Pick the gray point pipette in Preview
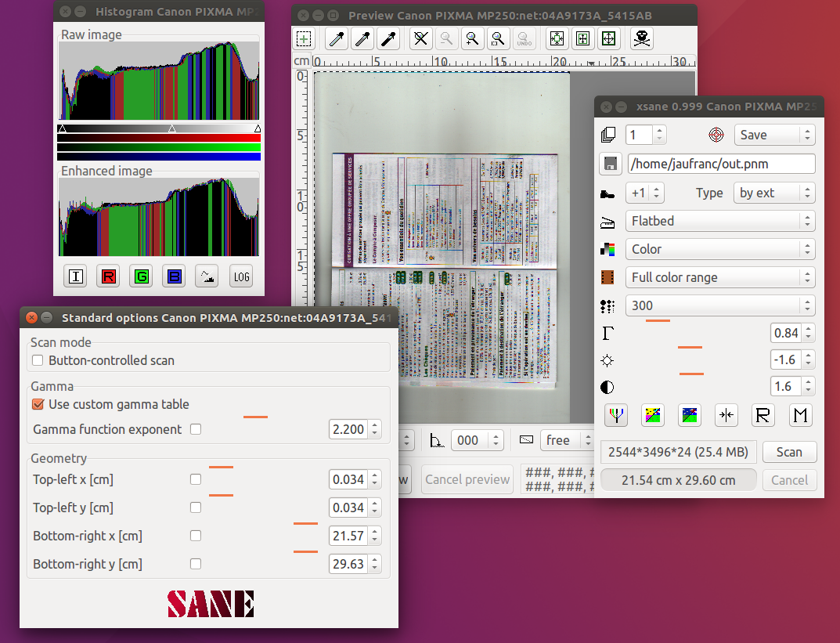Screen dimensions: 840x643 pyautogui.click(x=362, y=38)
